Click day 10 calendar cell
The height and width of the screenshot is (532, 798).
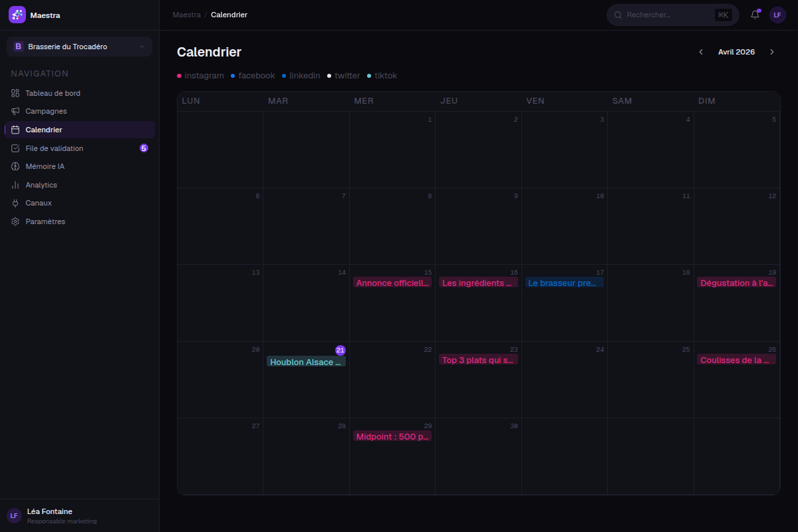pos(565,226)
